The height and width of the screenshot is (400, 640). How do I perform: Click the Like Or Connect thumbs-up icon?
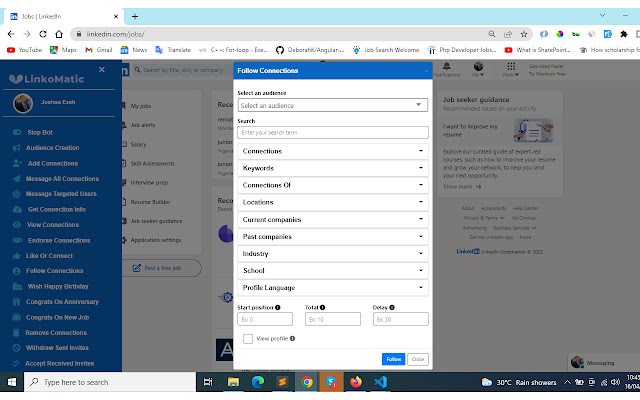coord(17,256)
